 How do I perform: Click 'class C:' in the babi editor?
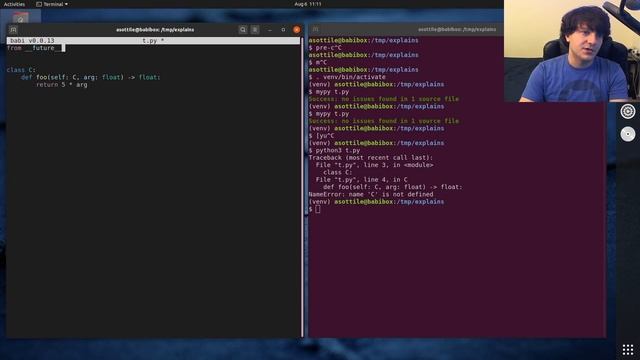click(x=21, y=70)
